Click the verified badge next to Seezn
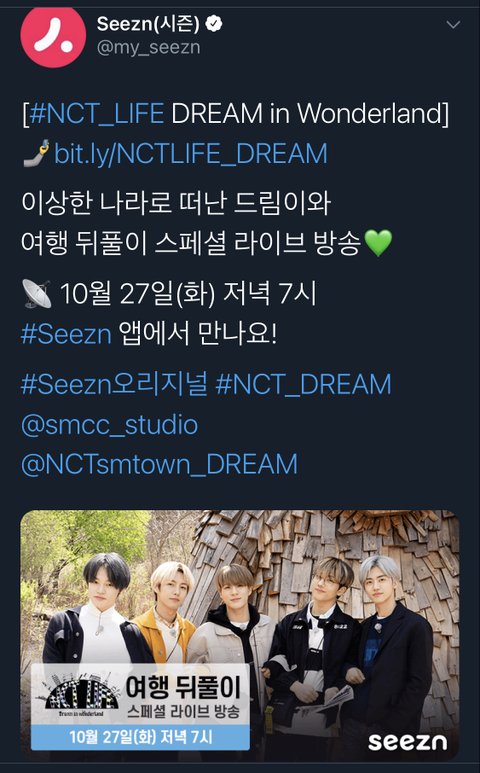This screenshot has height=773, width=480. tap(213, 24)
